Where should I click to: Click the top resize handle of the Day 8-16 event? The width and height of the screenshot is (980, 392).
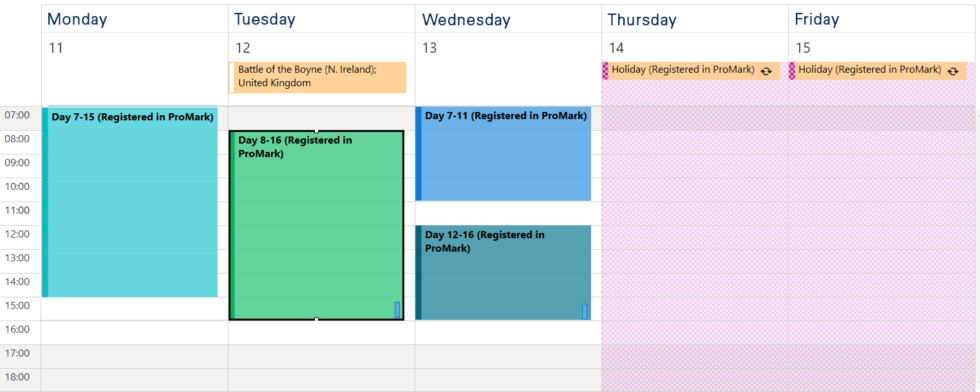coord(316,131)
